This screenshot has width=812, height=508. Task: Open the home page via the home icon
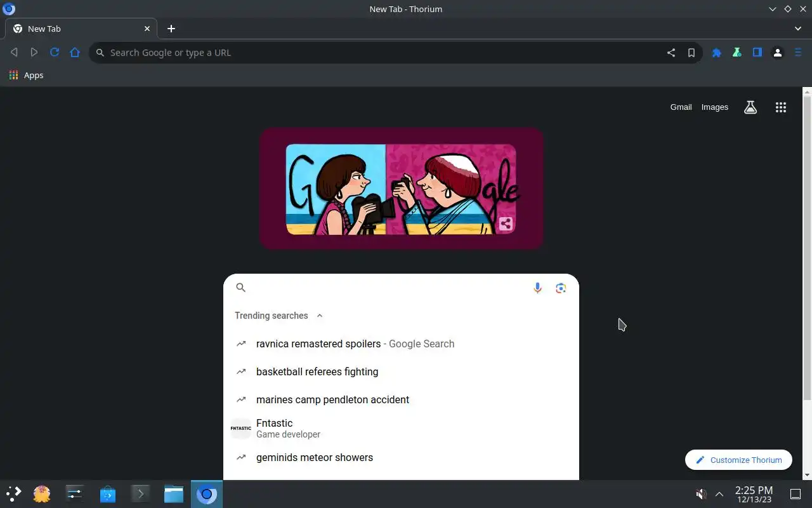(75, 53)
